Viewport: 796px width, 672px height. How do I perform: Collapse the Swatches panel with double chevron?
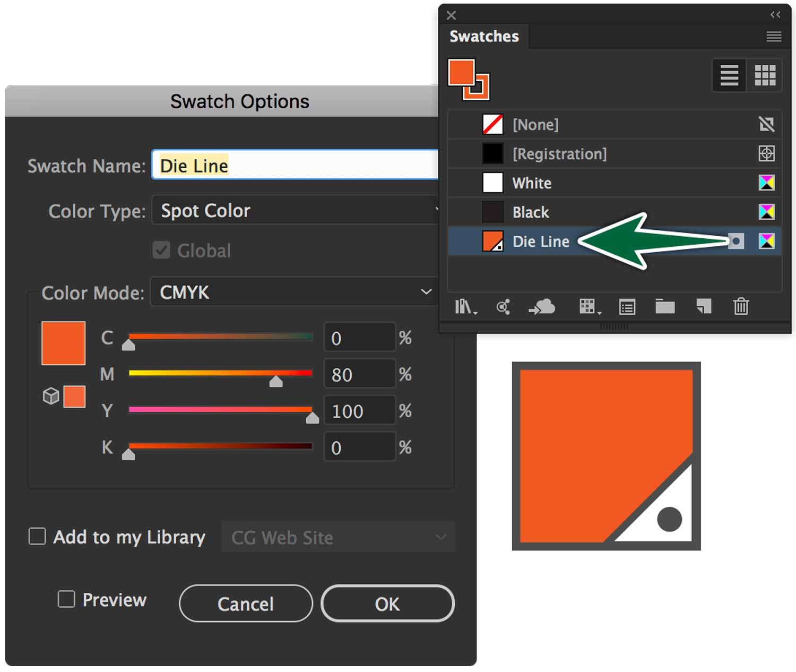click(775, 15)
